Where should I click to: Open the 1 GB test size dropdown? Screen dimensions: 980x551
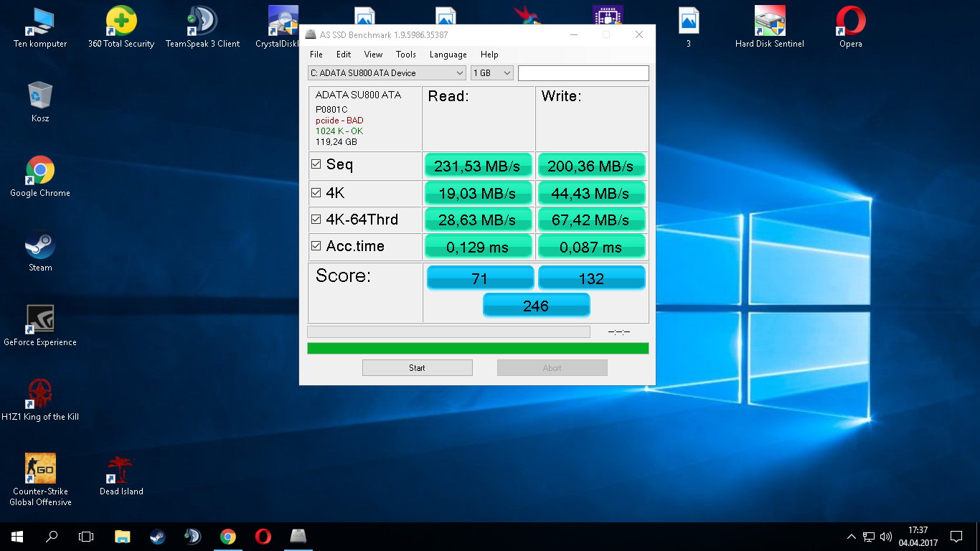click(x=492, y=73)
